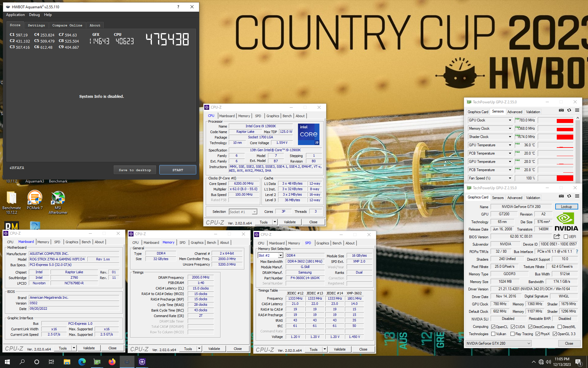Click Tools button in CPU-Z SPD window
Image resolution: width=588 pixels, height=368 pixels.
click(x=313, y=349)
